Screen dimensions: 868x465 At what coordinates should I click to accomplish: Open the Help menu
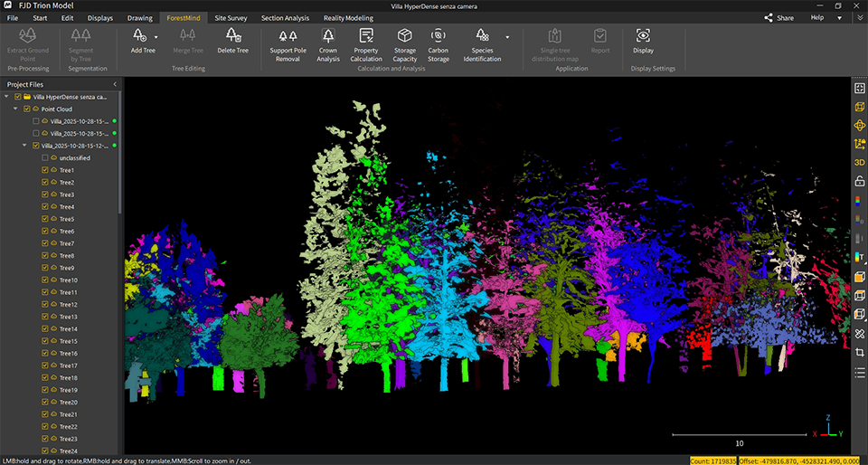click(817, 18)
